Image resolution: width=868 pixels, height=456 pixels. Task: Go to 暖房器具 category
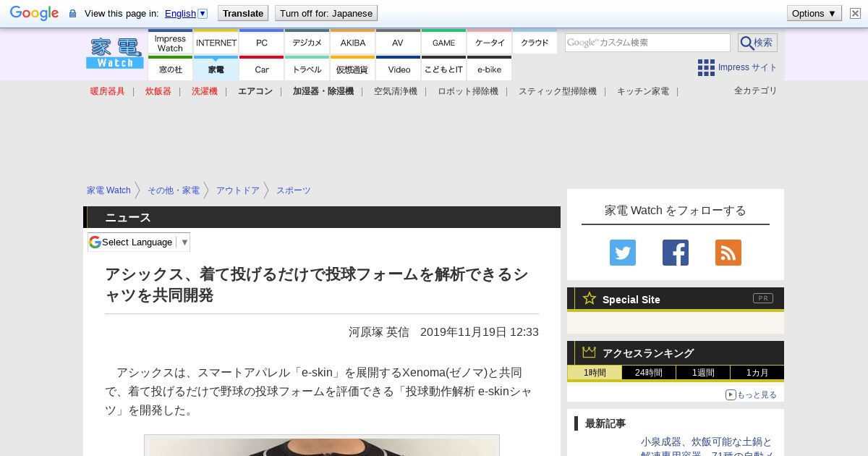108,91
